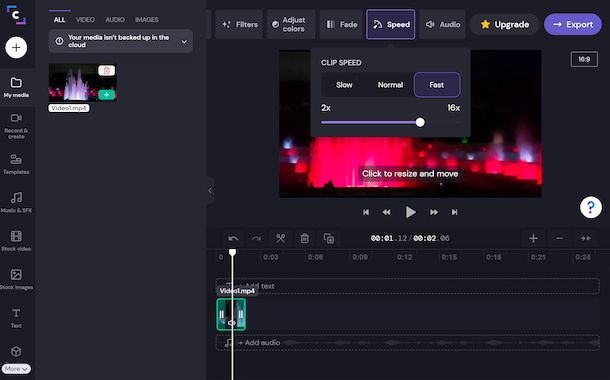The width and height of the screenshot is (610, 380).
Task: Add Video1.mp4 to timeline with green plus
Action: click(x=106, y=95)
